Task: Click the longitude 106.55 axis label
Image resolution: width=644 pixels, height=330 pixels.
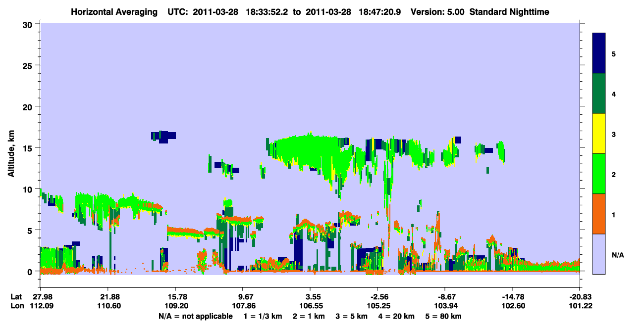Action: [x=310, y=306]
